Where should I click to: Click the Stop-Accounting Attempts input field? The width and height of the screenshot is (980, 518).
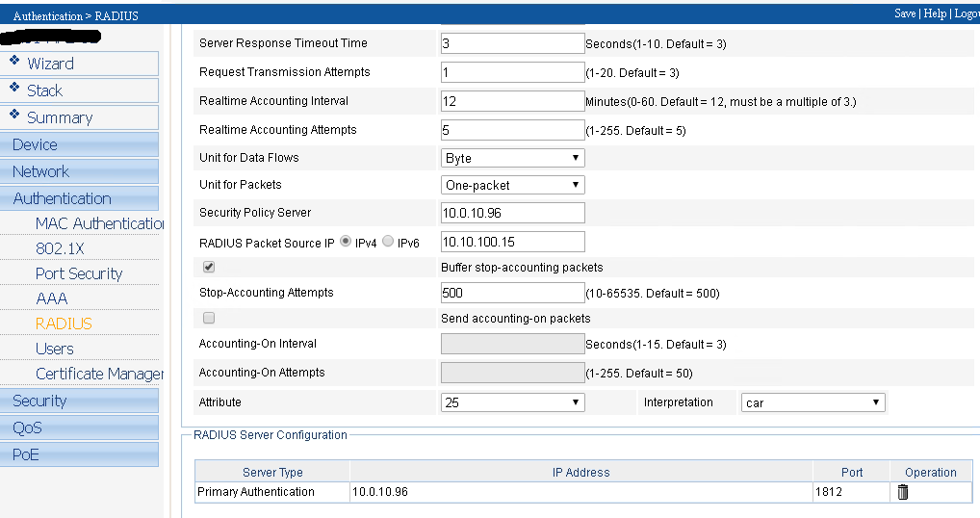tap(512, 293)
